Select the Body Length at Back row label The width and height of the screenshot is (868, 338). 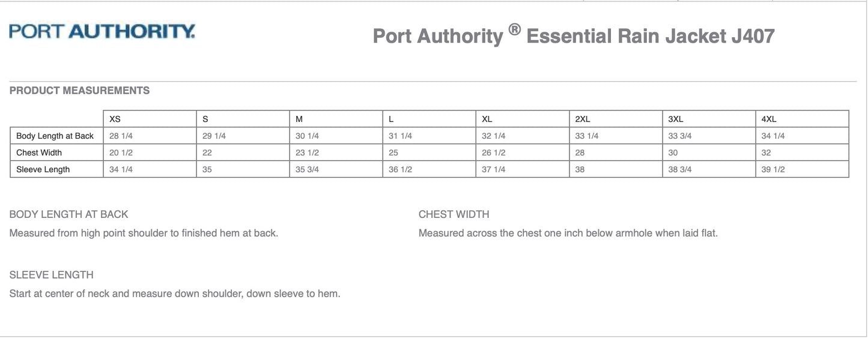pyautogui.click(x=55, y=136)
